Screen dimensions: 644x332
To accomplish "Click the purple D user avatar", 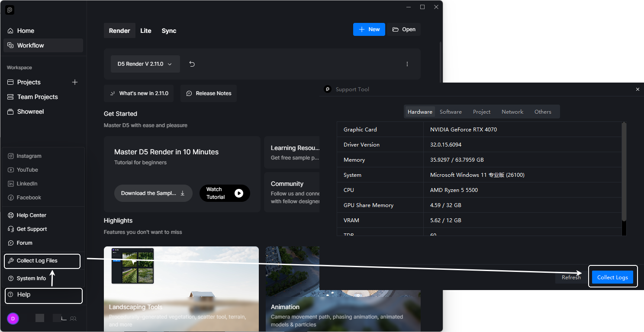I will 13,319.
